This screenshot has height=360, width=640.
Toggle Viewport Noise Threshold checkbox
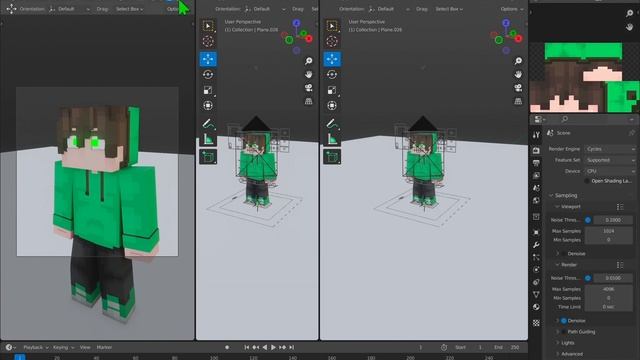tap(588, 220)
